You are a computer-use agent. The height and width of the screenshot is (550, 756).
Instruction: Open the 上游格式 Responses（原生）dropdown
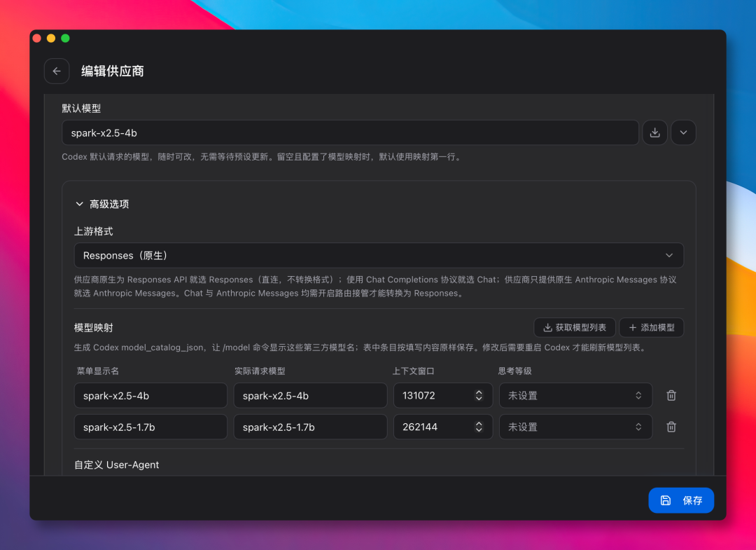tap(379, 255)
